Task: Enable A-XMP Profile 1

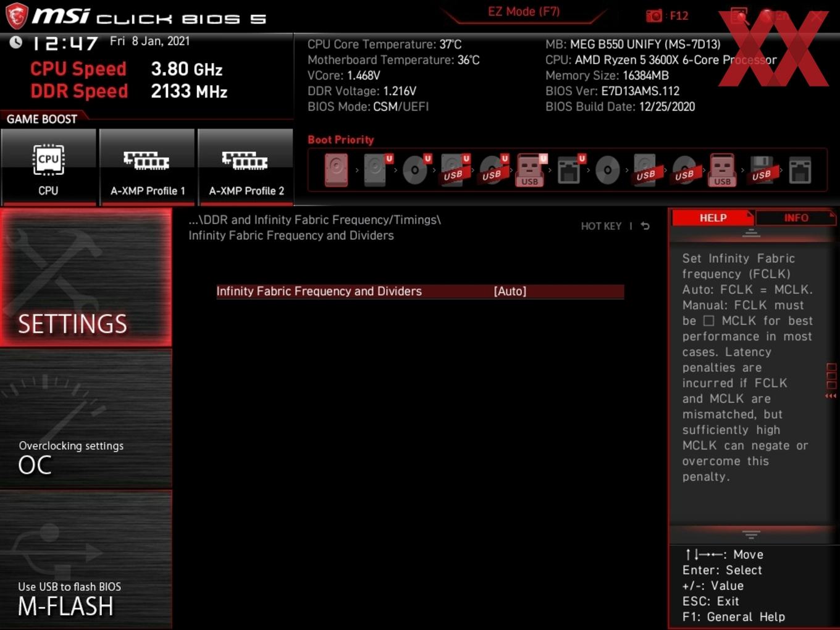Action: tap(147, 166)
